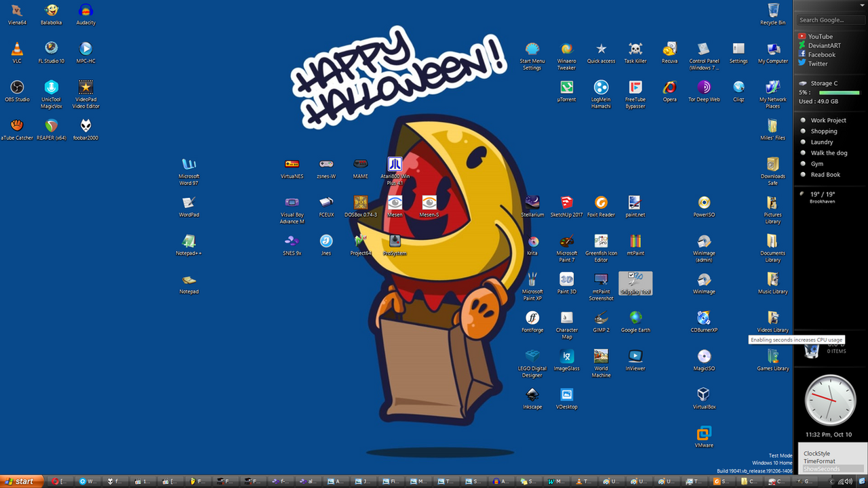
Task: Open the Task Killer skull icon
Action: [635, 52]
